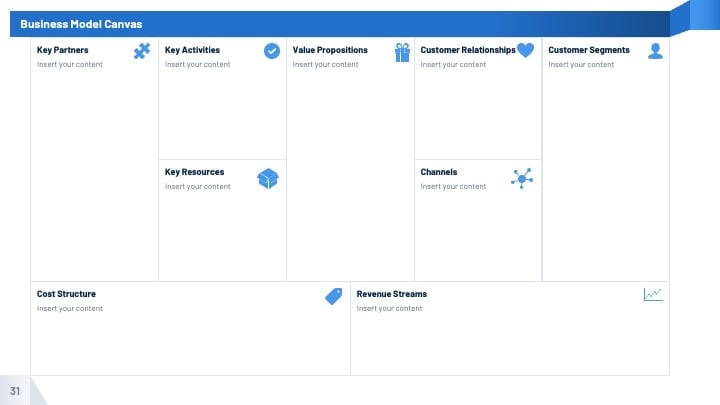Select the slide number 31

15,391
